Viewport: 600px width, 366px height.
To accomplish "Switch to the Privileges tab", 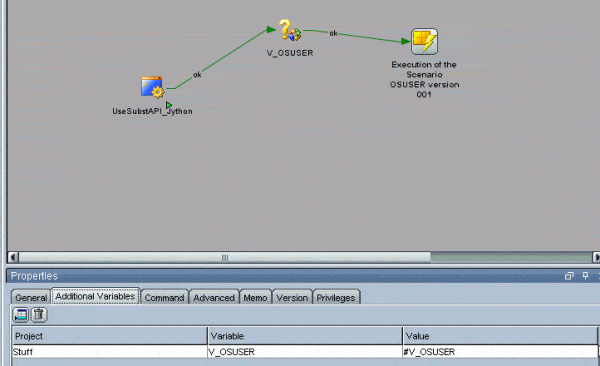I will (336, 297).
